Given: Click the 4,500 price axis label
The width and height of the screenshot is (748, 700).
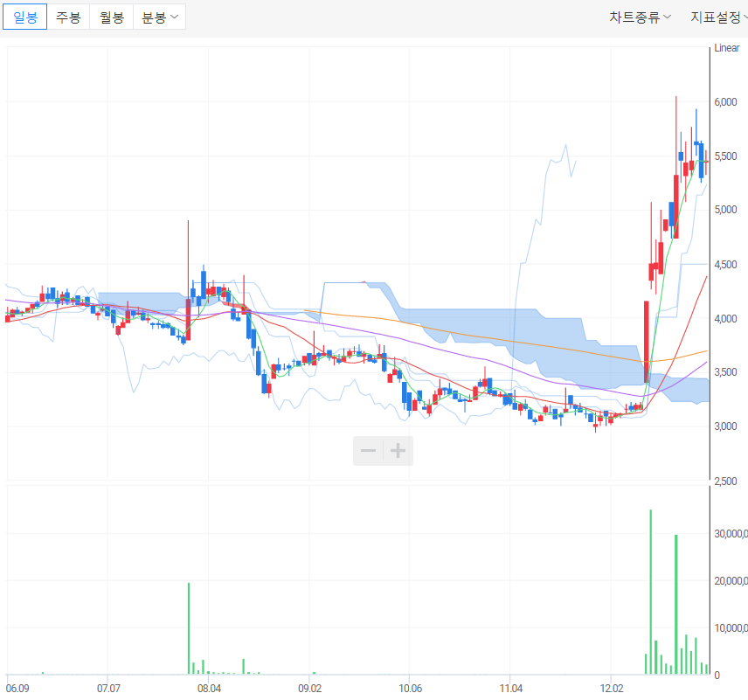Looking at the screenshot, I should [x=725, y=264].
